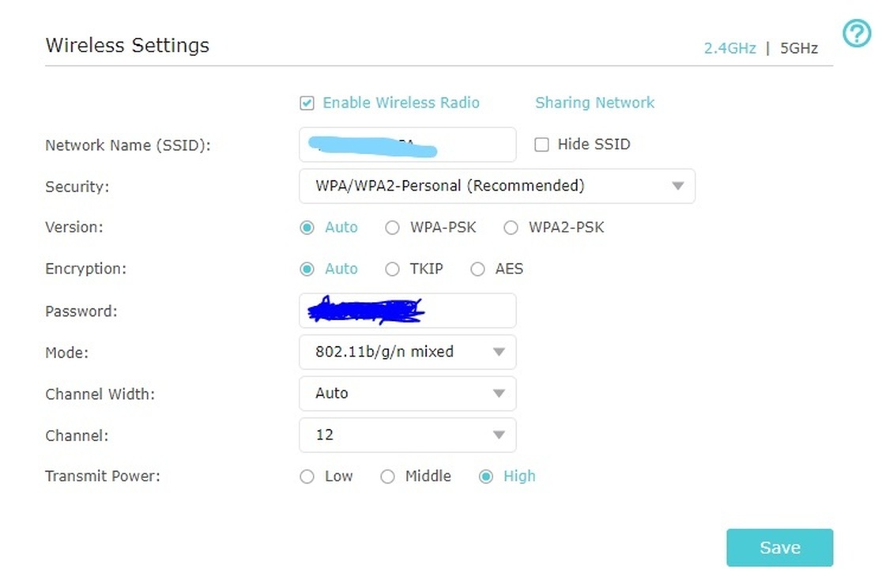Viewport: 882px width, 588px height.
Task: Select Auto for Version
Action: click(307, 228)
